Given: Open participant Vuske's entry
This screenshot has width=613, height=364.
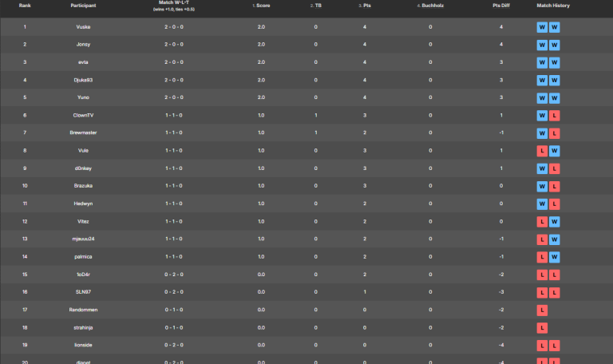Looking at the screenshot, I should click(83, 26).
